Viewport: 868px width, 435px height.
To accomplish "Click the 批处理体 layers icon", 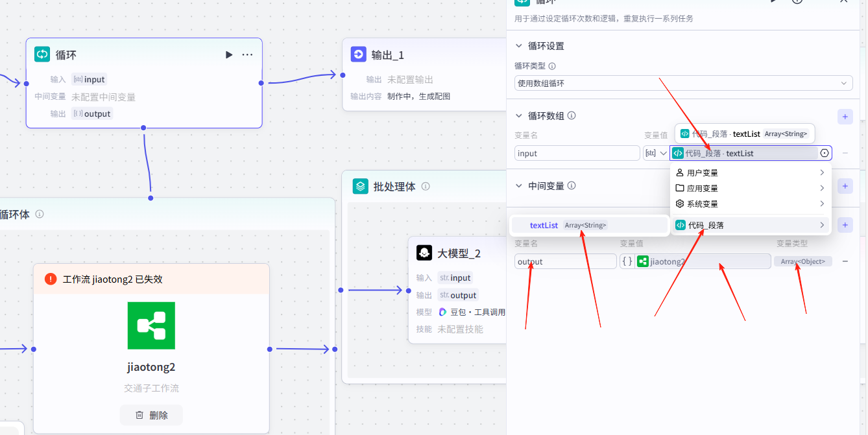I will (360, 187).
